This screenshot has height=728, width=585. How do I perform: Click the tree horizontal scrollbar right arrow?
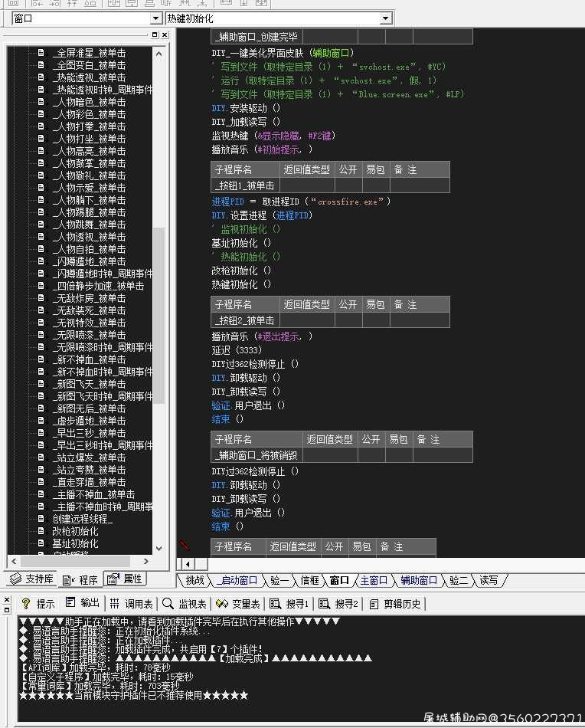[146, 561]
